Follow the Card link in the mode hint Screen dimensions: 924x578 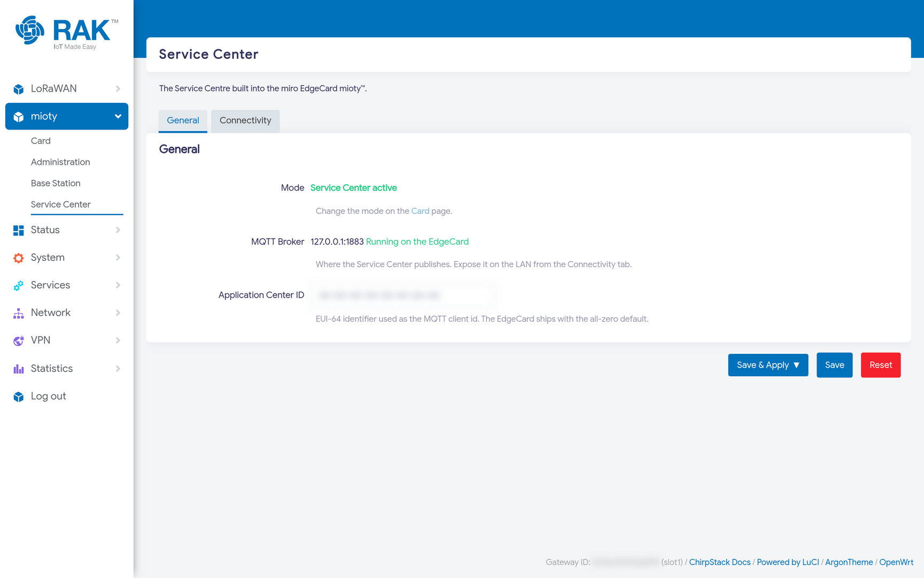[420, 211]
